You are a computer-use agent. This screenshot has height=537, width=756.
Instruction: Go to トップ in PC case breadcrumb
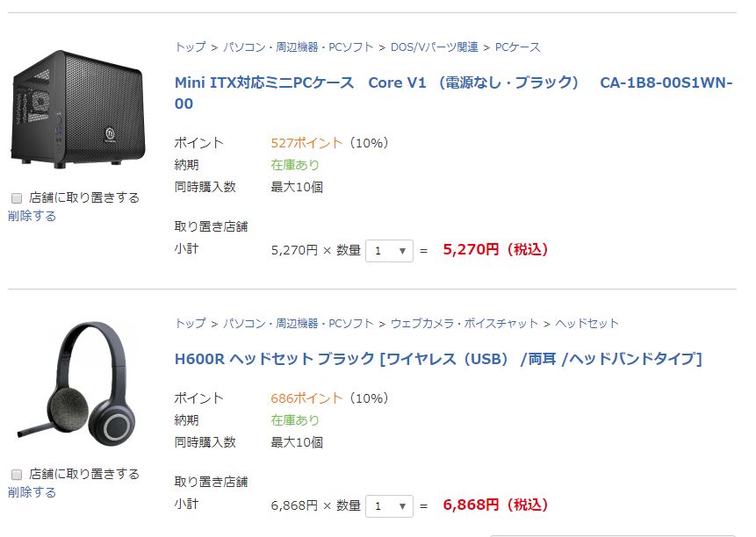190,47
